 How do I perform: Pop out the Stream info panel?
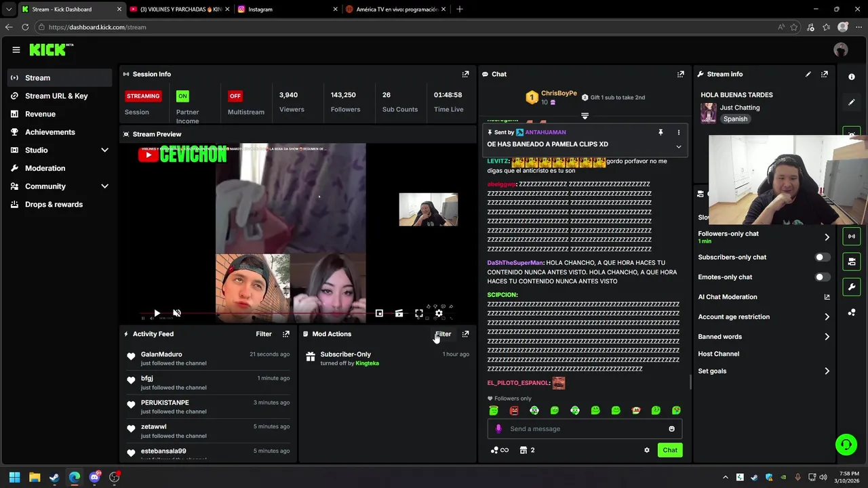pyautogui.click(x=825, y=74)
